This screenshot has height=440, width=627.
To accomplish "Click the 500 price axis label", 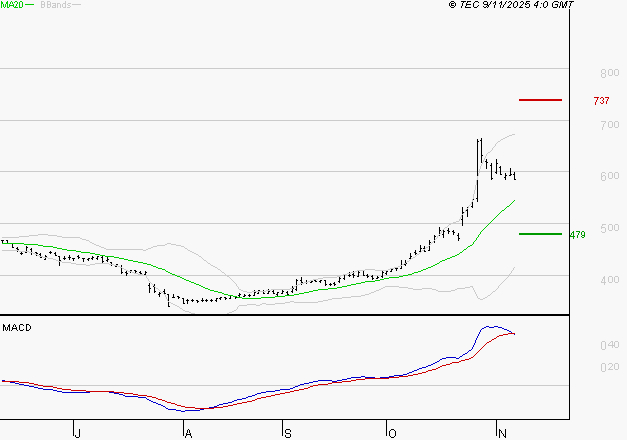I will [x=609, y=228].
